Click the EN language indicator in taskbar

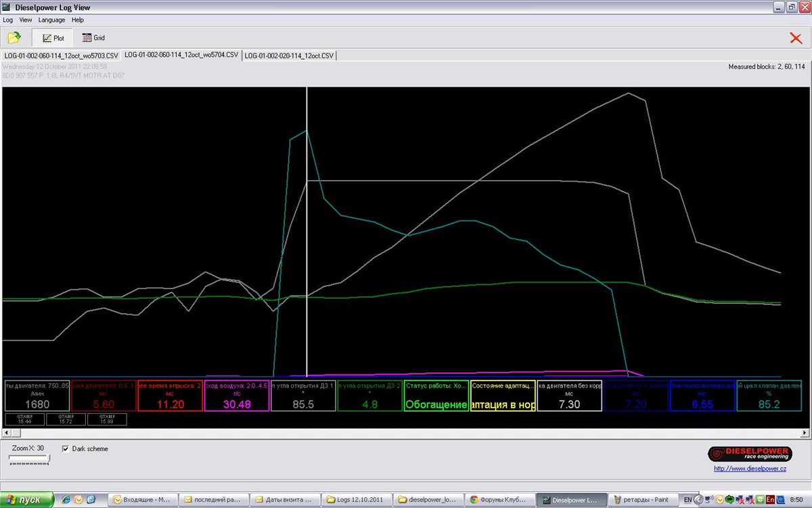click(687, 500)
